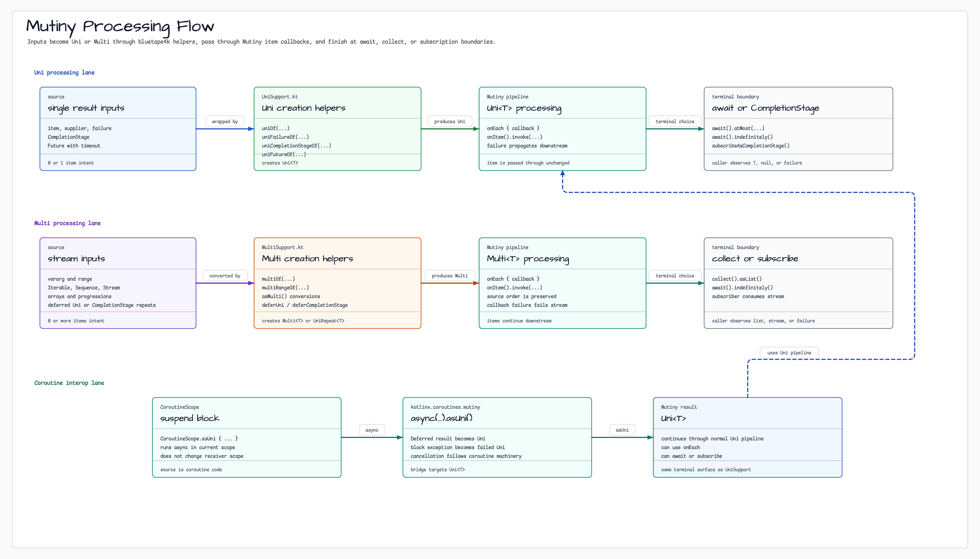Click the 'async(...).asUni()' heading
This screenshot has width=980, height=559.
tap(441, 419)
